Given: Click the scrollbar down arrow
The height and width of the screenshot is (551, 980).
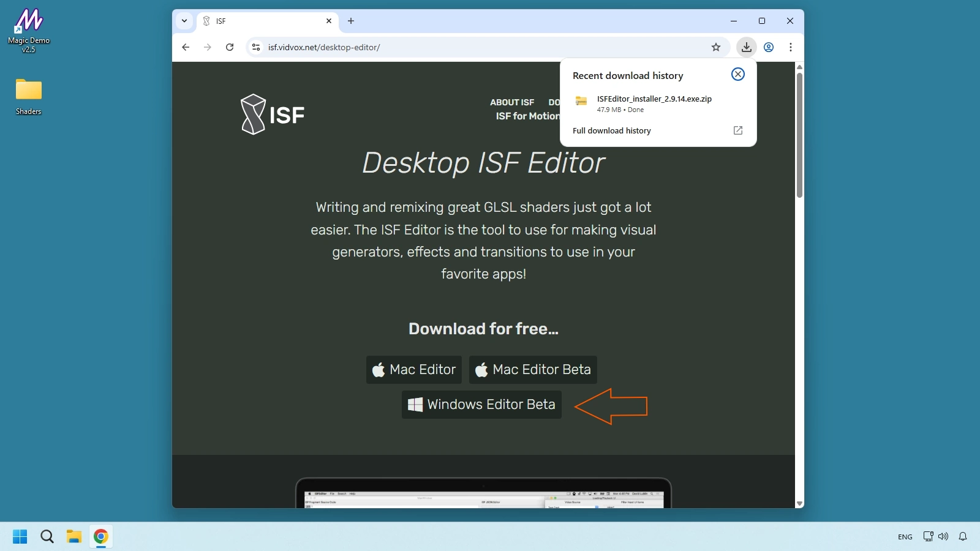Looking at the screenshot, I should (799, 503).
